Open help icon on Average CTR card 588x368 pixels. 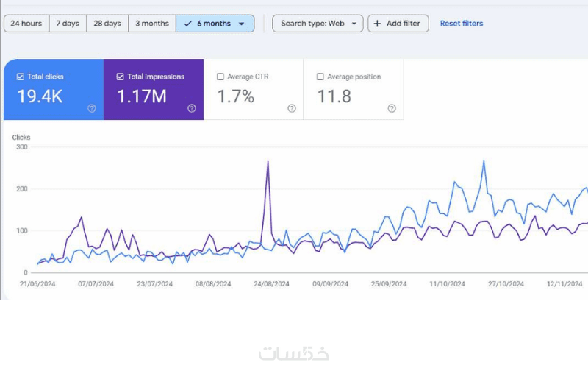coord(292,108)
